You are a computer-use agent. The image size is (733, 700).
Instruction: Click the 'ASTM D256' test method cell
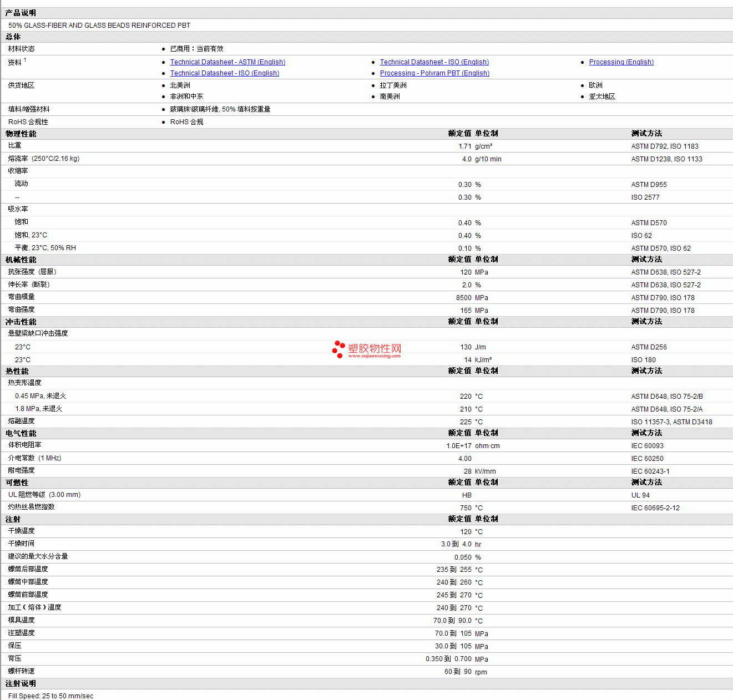pyautogui.click(x=649, y=347)
